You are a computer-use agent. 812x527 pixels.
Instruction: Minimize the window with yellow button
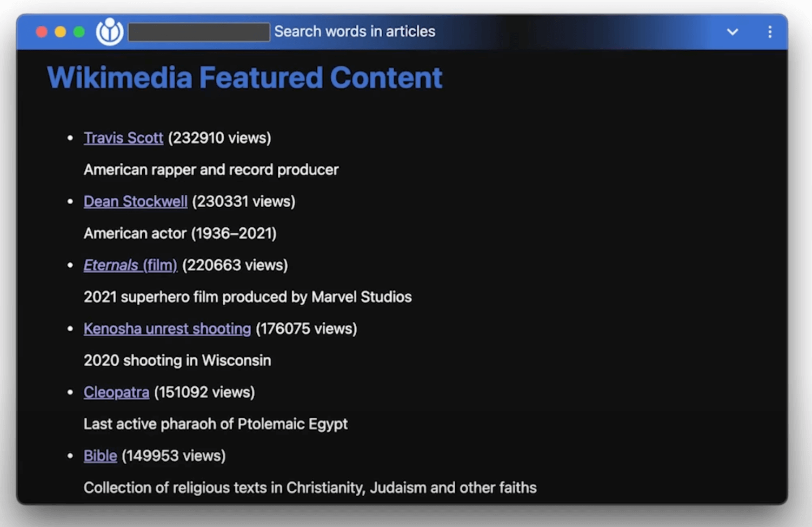click(x=61, y=32)
